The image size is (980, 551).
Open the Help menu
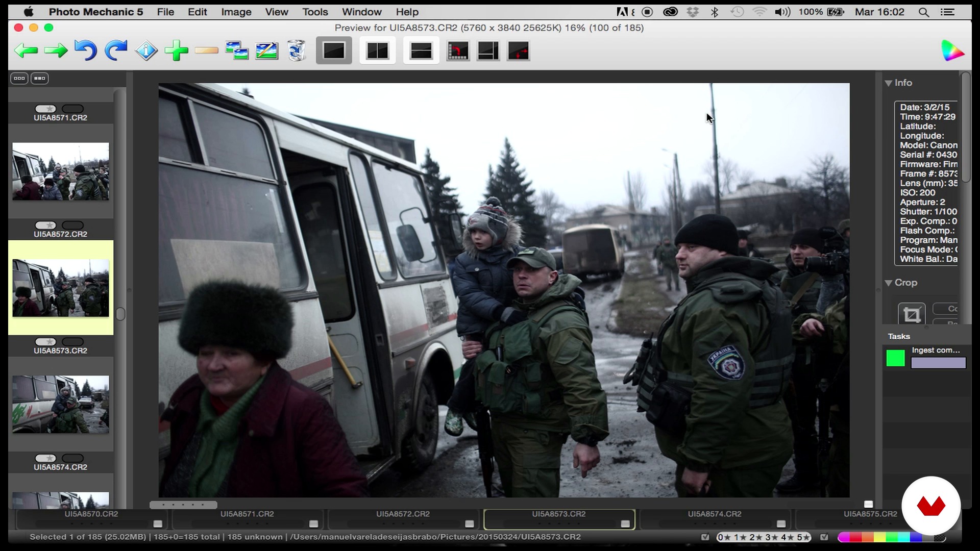click(x=407, y=12)
